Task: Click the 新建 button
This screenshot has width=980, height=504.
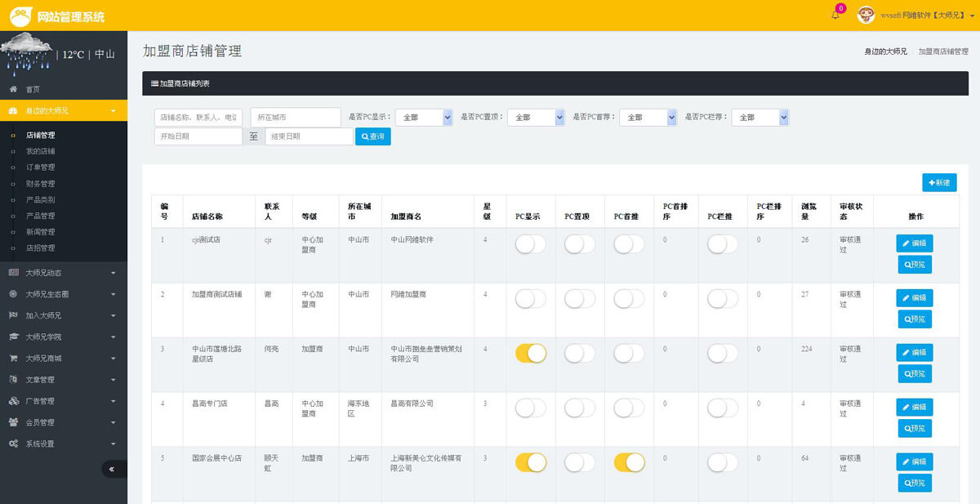Action: [939, 182]
